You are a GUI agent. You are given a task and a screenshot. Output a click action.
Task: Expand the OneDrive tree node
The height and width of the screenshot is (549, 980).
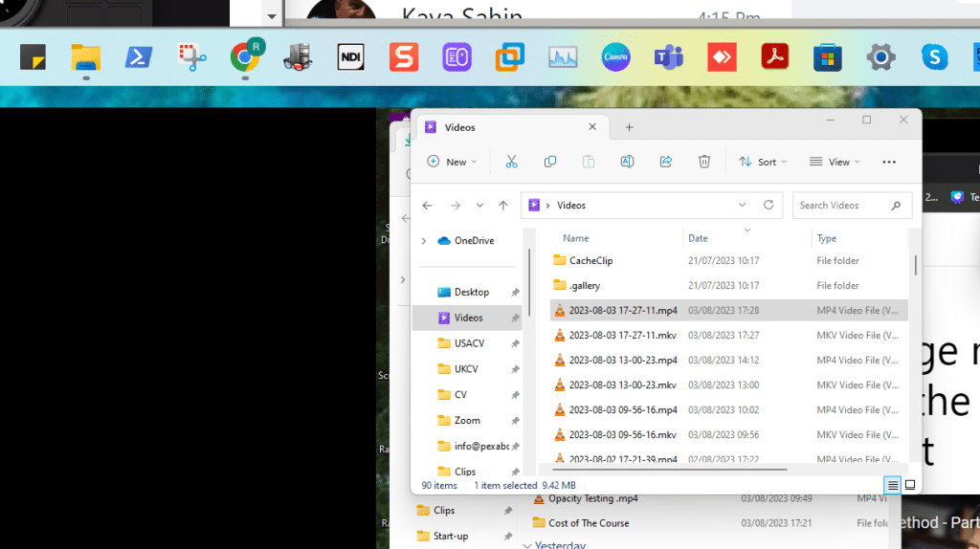(x=424, y=240)
